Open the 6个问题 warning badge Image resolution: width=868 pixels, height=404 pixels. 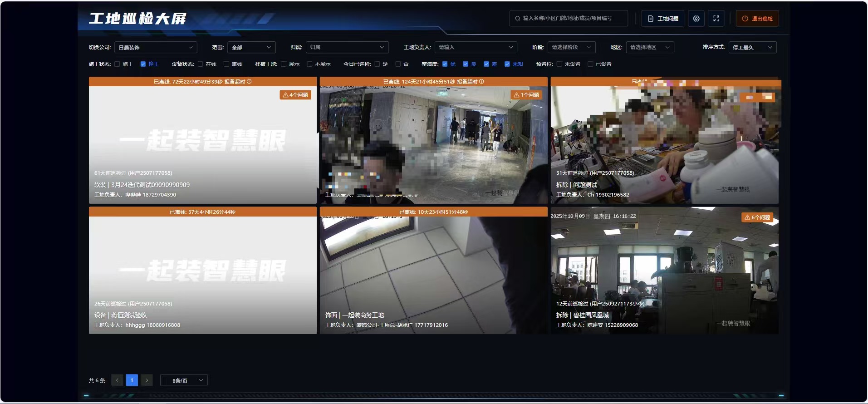[757, 217]
